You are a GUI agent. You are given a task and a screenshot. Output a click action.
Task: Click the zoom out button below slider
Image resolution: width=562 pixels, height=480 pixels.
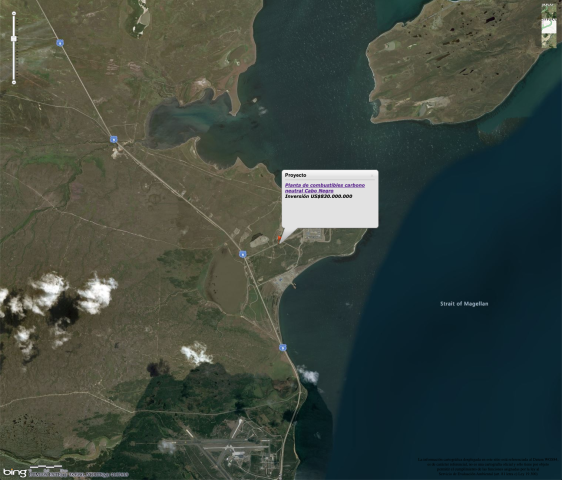point(14,82)
